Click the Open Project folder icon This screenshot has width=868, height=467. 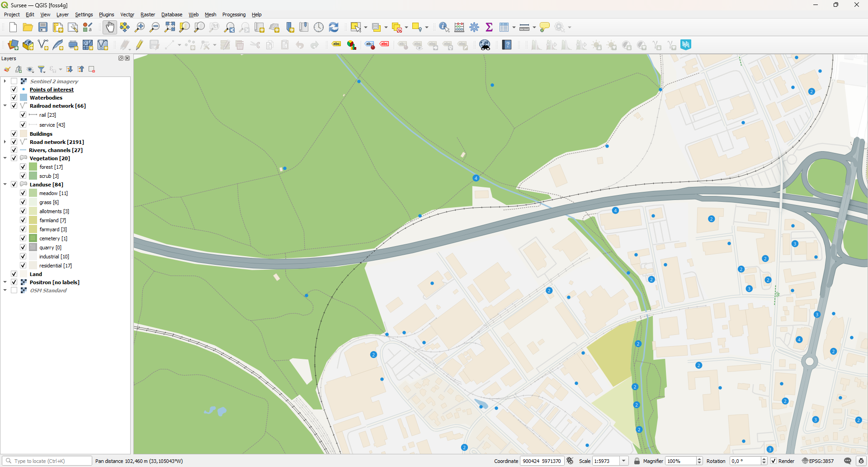[28, 27]
